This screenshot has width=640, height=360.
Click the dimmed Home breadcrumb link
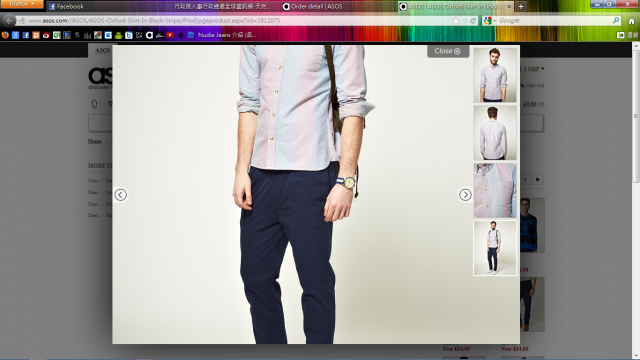pyautogui.click(x=95, y=142)
